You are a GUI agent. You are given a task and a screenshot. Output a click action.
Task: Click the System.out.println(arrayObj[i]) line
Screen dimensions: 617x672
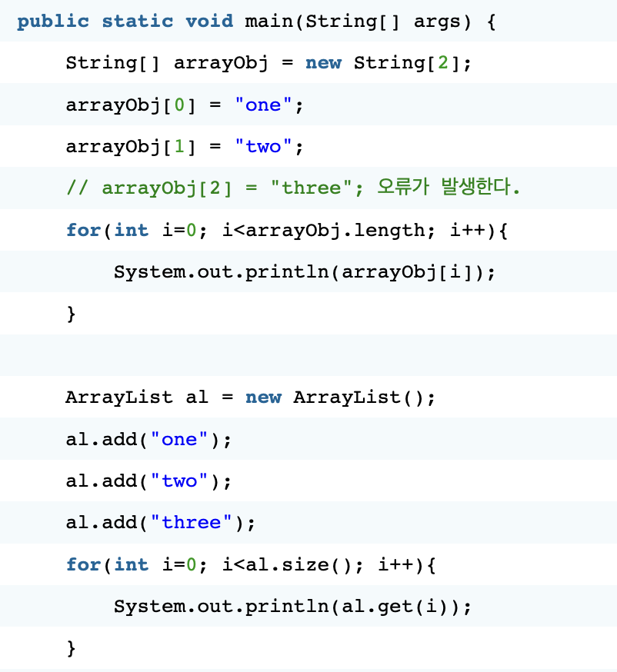click(x=305, y=272)
